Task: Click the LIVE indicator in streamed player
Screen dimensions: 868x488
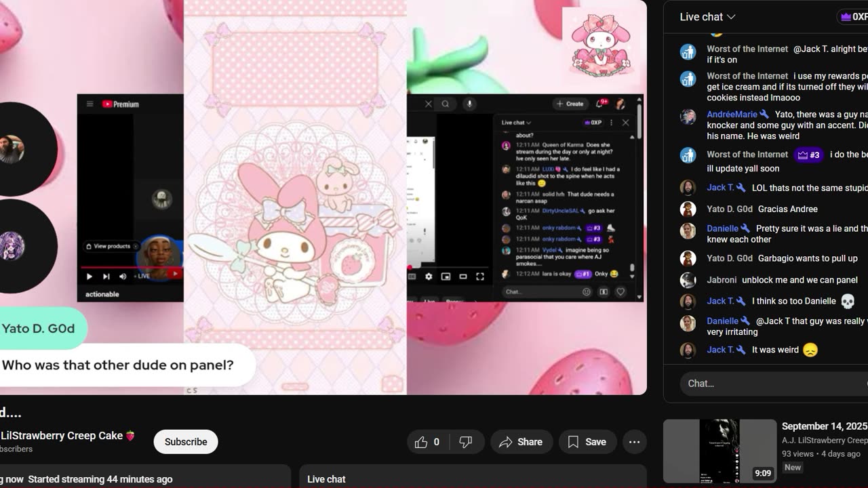Action: pyautogui.click(x=141, y=276)
